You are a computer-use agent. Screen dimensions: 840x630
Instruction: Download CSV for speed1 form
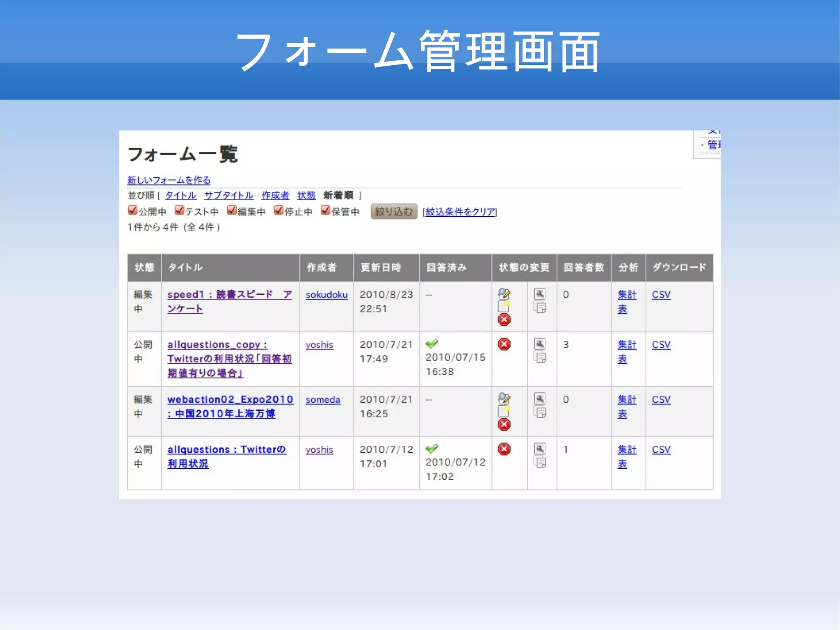(661, 295)
